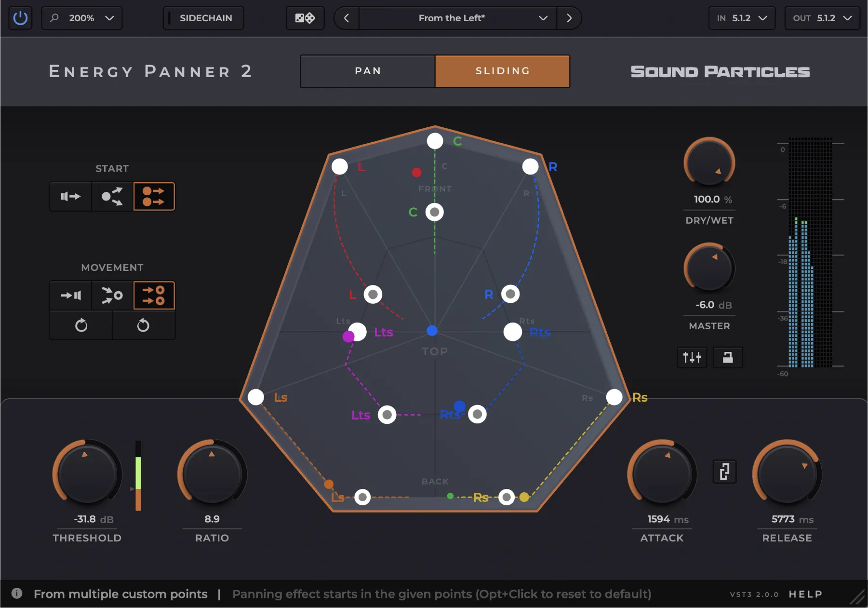Select start from single custom point icon
The height and width of the screenshot is (608, 868).
(112, 196)
